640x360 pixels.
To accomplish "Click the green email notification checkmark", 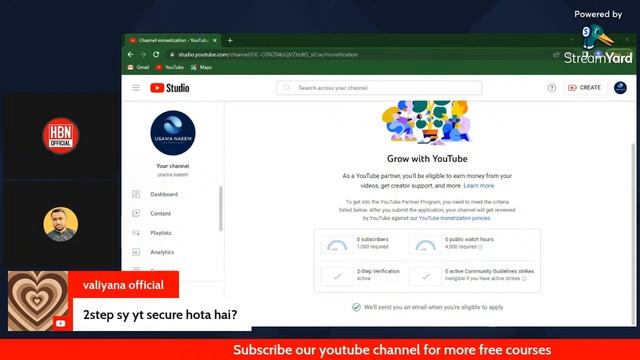I will point(356,307).
